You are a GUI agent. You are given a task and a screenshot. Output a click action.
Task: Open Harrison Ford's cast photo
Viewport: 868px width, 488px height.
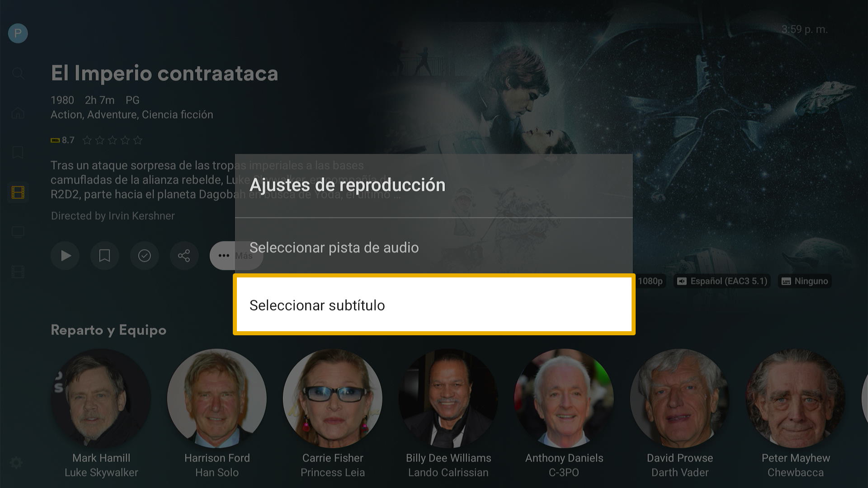217,399
